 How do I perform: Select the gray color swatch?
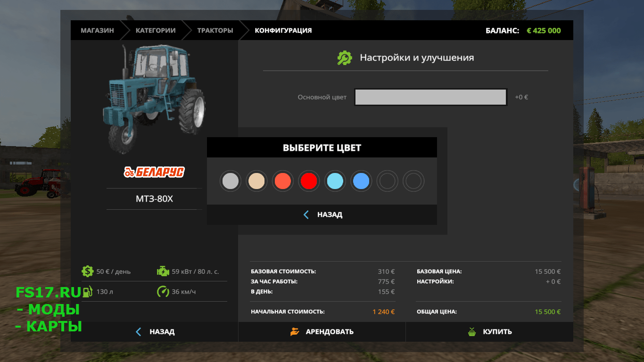[x=231, y=181]
